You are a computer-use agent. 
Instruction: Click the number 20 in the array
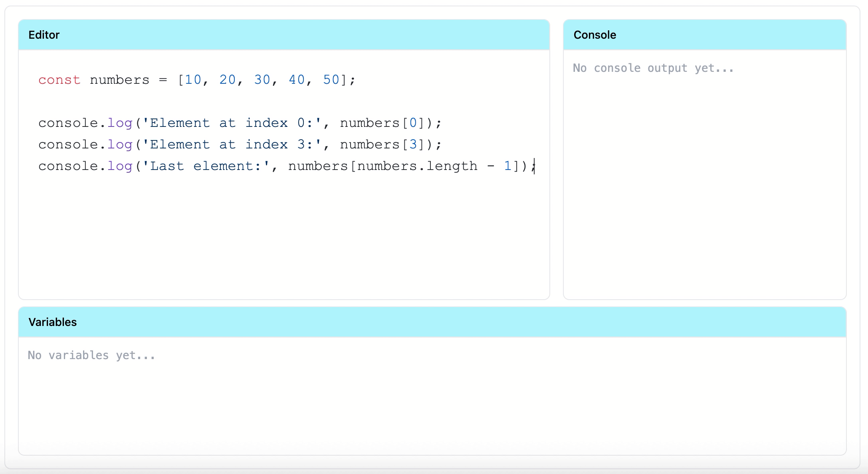pos(228,80)
